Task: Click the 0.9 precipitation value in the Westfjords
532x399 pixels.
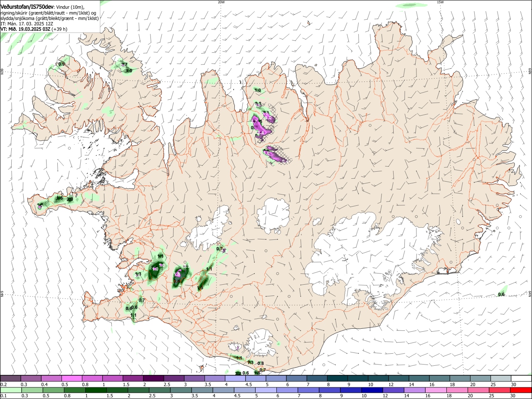Action: point(62,64)
